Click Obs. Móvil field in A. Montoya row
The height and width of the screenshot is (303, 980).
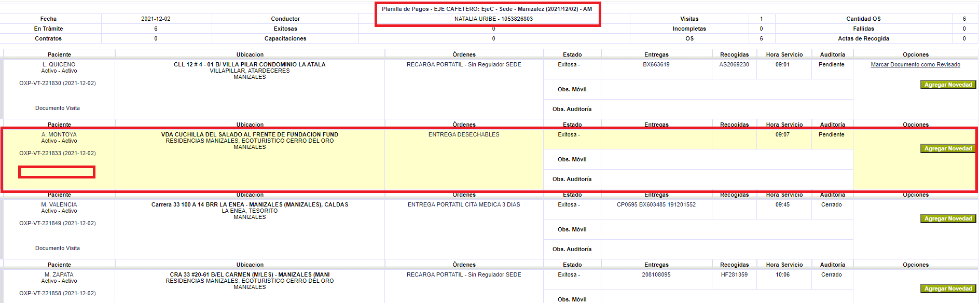point(727,159)
